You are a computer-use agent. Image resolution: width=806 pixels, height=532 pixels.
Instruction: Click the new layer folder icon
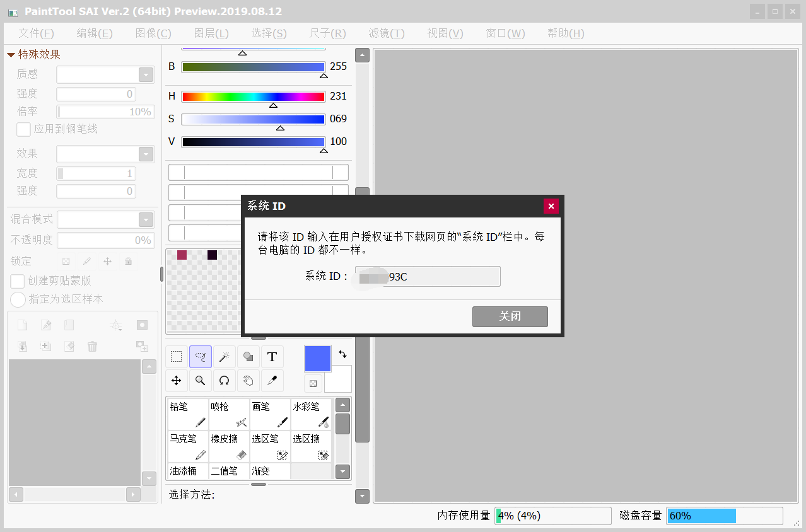click(x=69, y=325)
